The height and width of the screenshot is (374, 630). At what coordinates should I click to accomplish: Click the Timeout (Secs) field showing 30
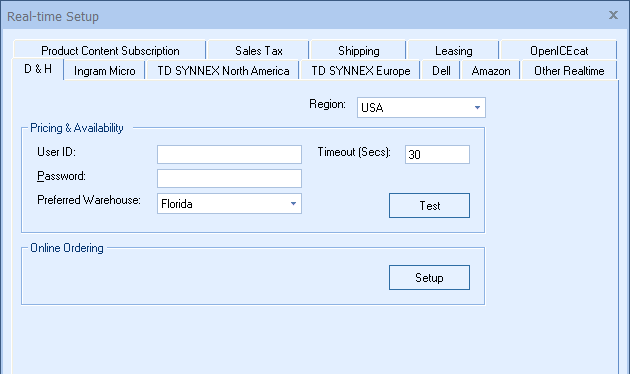pos(437,155)
